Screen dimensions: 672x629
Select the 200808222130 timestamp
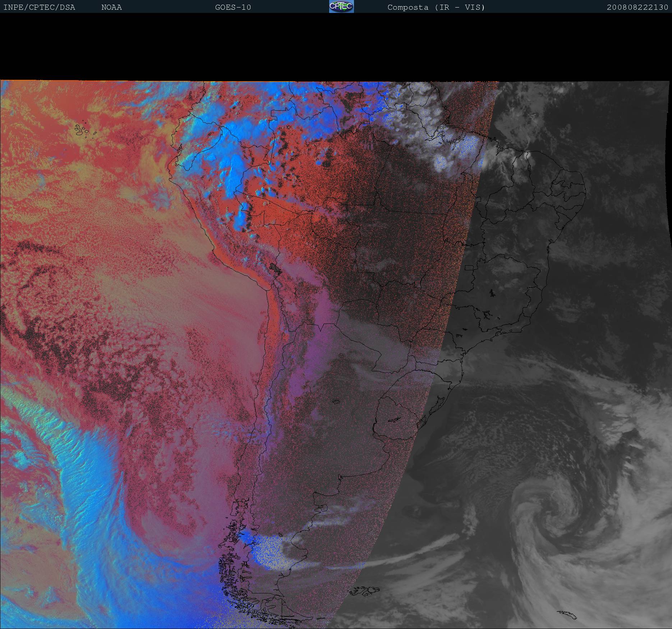637,7
